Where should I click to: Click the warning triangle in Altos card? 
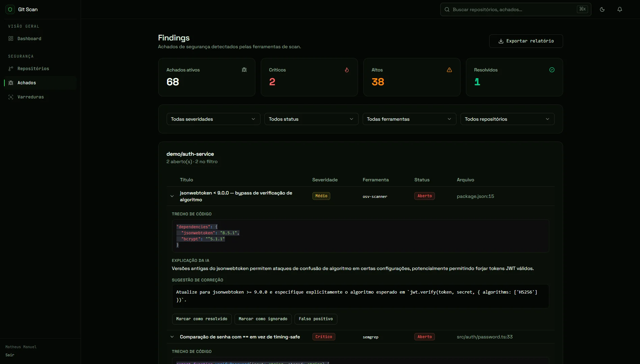pos(449,70)
